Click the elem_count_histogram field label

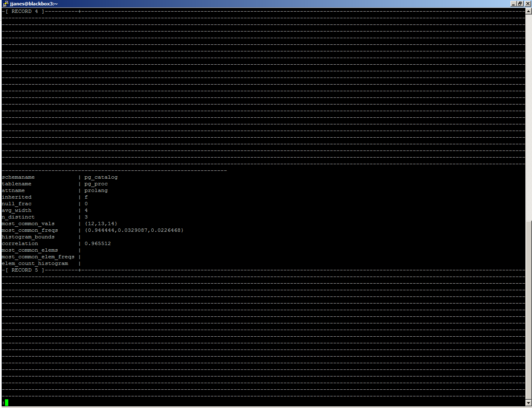click(x=35, y=264)
